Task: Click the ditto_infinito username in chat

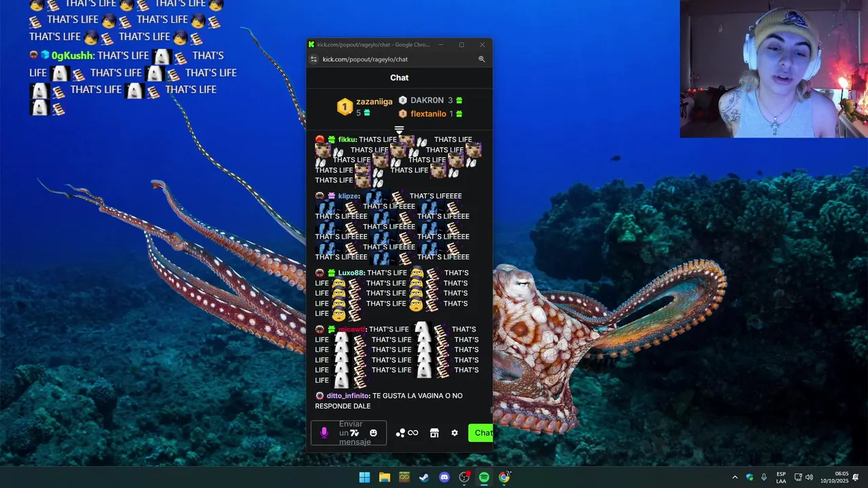Action: 348,395
